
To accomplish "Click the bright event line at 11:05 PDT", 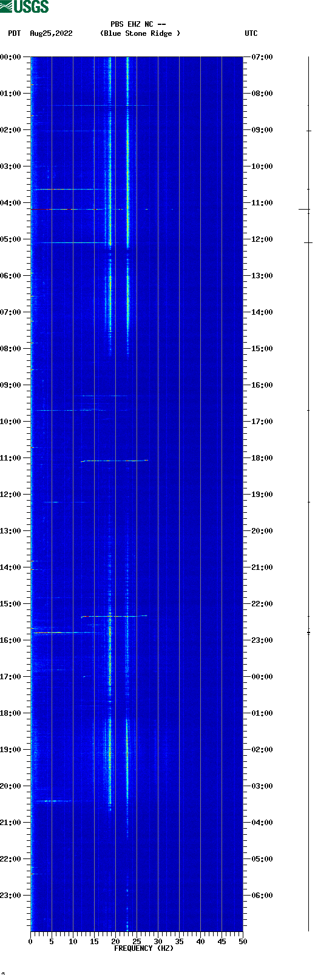I will [x=114, y=461].
